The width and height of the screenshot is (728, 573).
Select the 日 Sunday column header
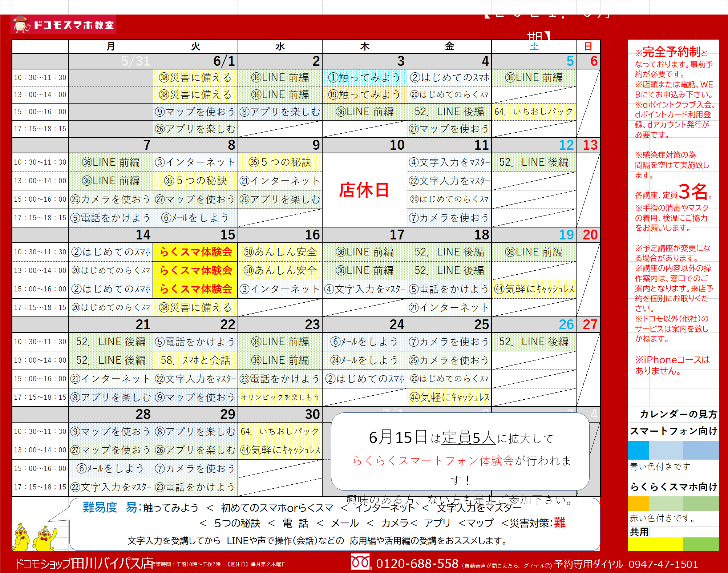[588, 47]
